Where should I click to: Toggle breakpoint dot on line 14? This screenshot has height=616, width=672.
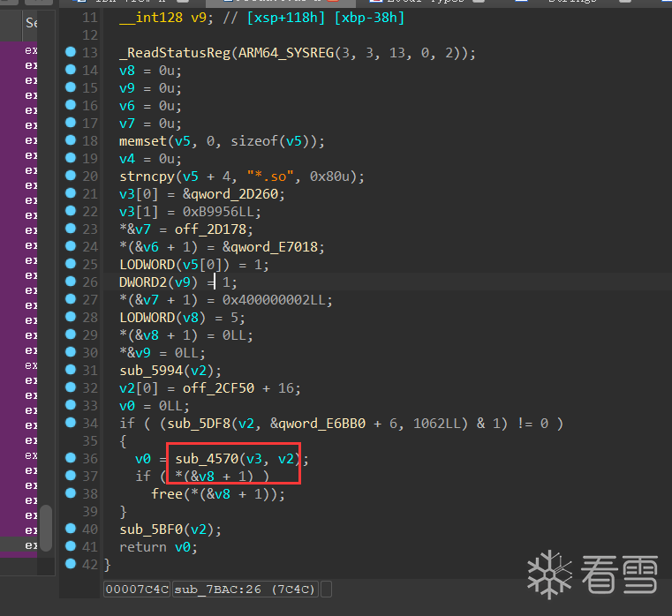(x=71, y=70)
